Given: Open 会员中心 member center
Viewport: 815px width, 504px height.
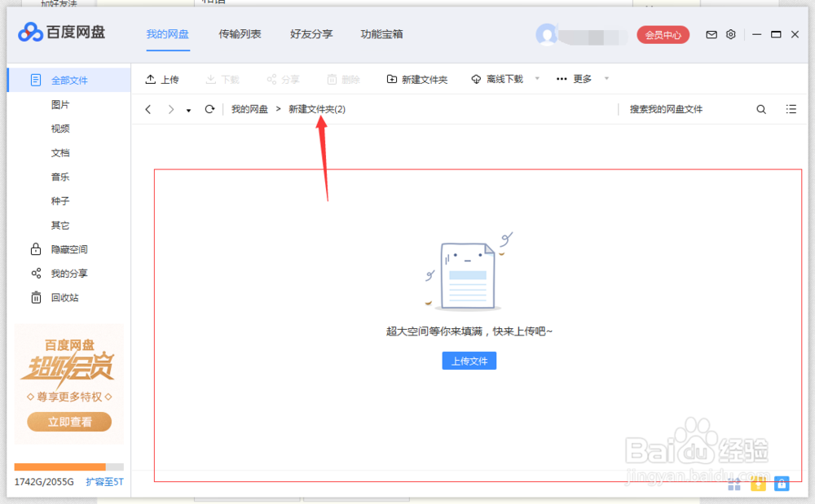Looking at the screenshot, I should click(x=663, y=34).
